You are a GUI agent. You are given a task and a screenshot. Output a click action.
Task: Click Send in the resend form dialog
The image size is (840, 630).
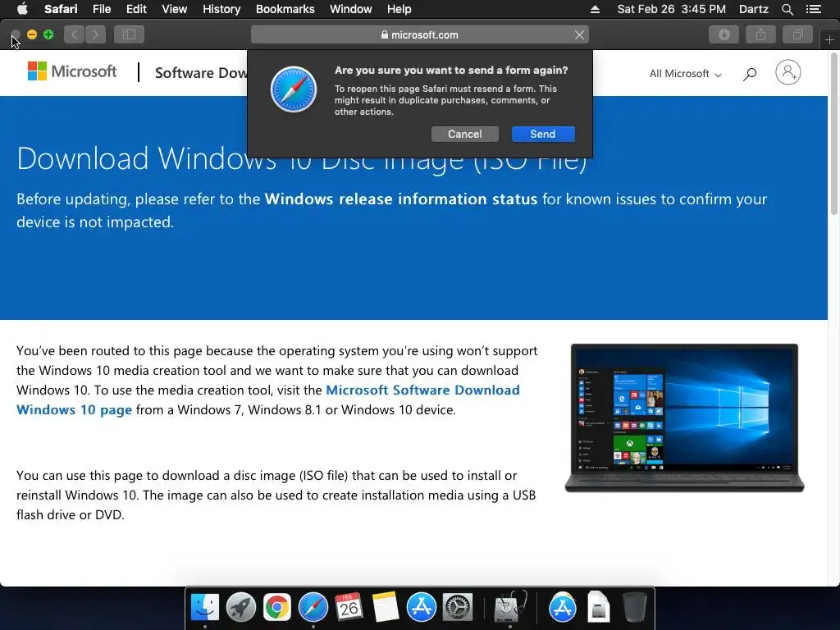click(x=543, y=134)
